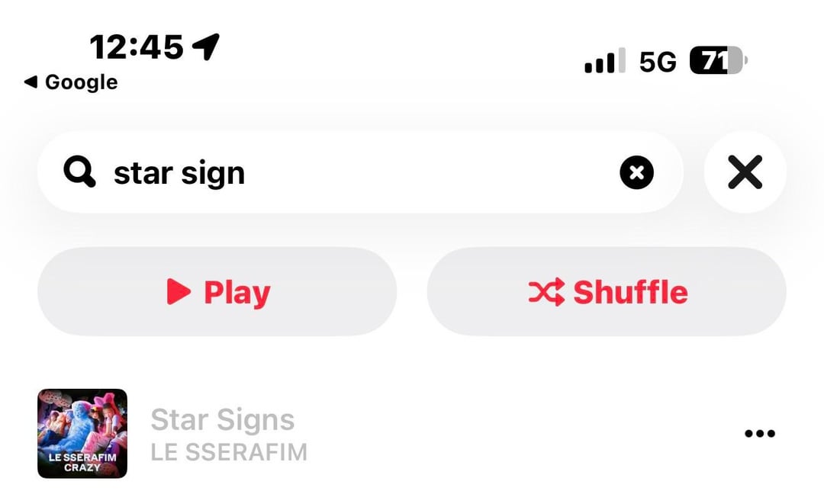Focus the 'star sign' search field
This screenshot has height=504, width=824.
343,173
